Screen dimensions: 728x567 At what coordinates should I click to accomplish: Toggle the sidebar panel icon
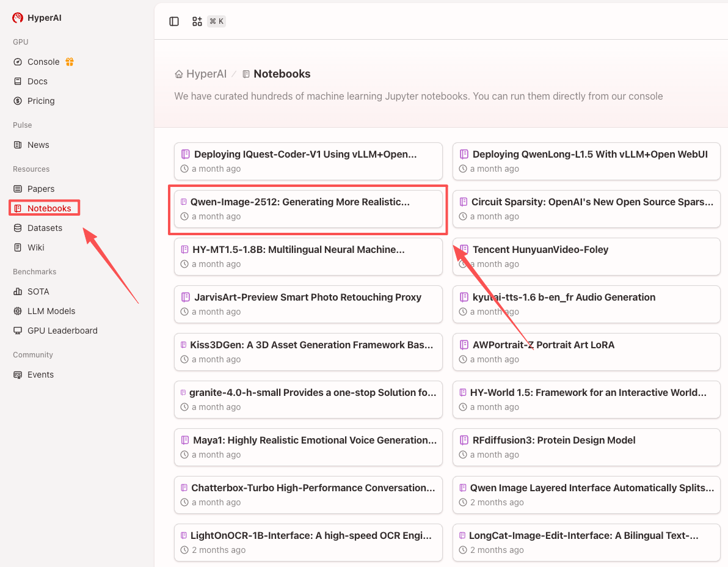coord(174,21)
